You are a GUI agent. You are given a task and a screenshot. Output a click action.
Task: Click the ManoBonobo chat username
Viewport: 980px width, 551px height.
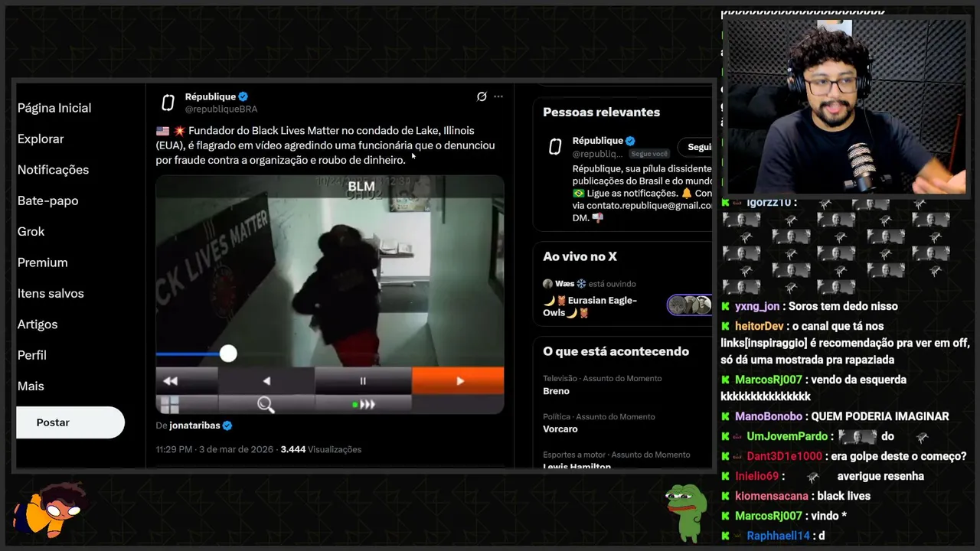(x=769, y=416)
